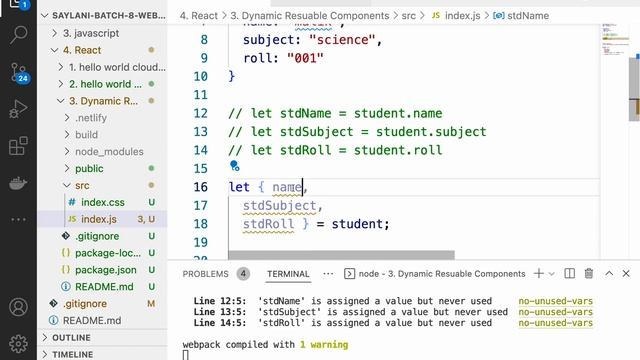Click the "science" string on line 8
Image resolution: width=640 pixels, height=360 pixels.
[342, 40]
